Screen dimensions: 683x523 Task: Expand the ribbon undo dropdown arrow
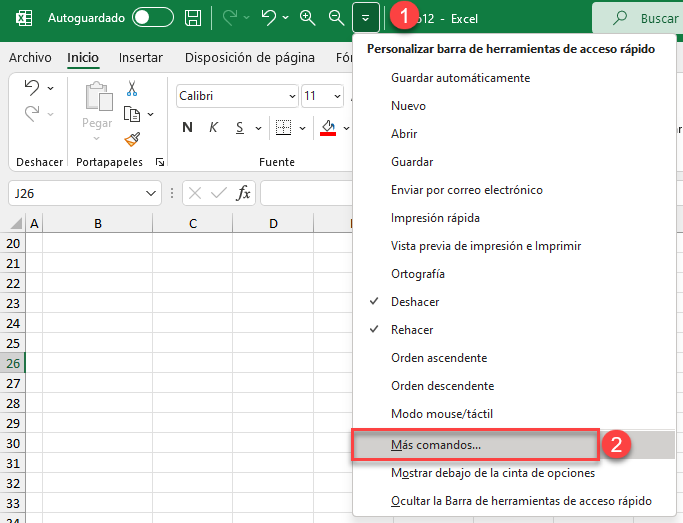click(x=51, y=88)
